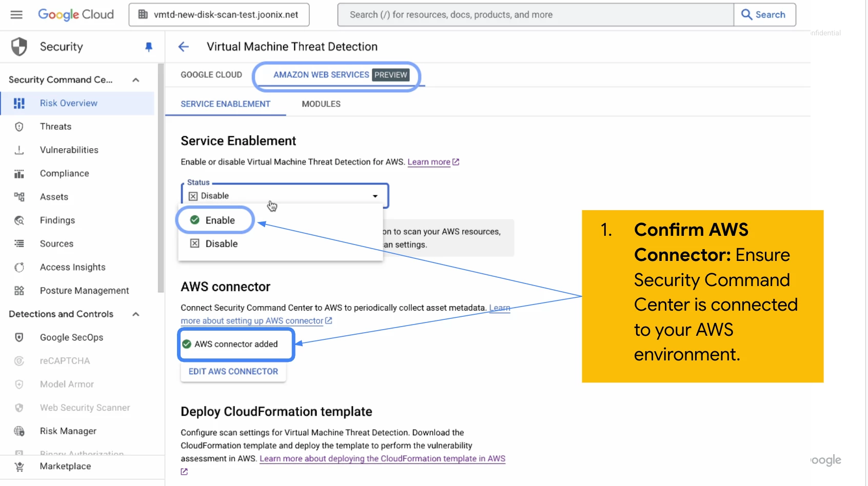Click the Security shield icon
Viewport: 868px width, 486px height.
point(19,47)
